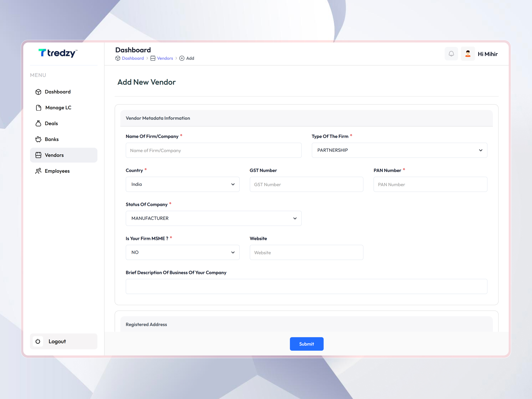Click Logout at the bottom
532x399 pixels.
57,341
